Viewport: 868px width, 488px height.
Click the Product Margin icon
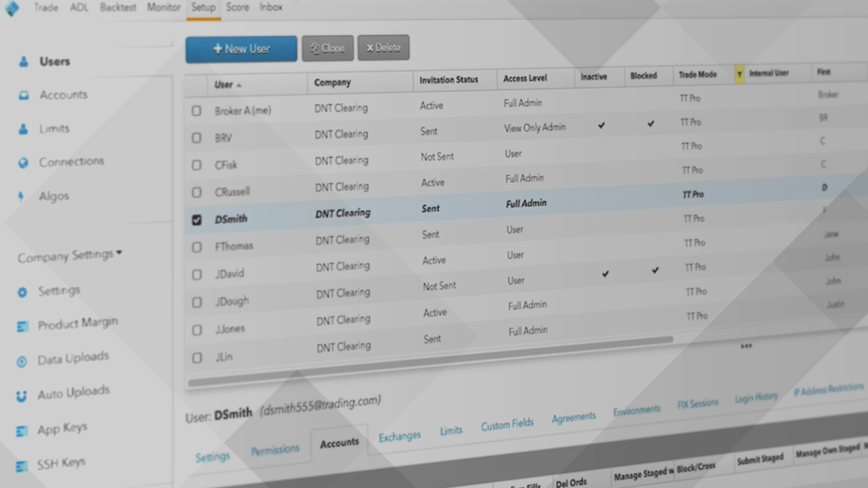22,326
